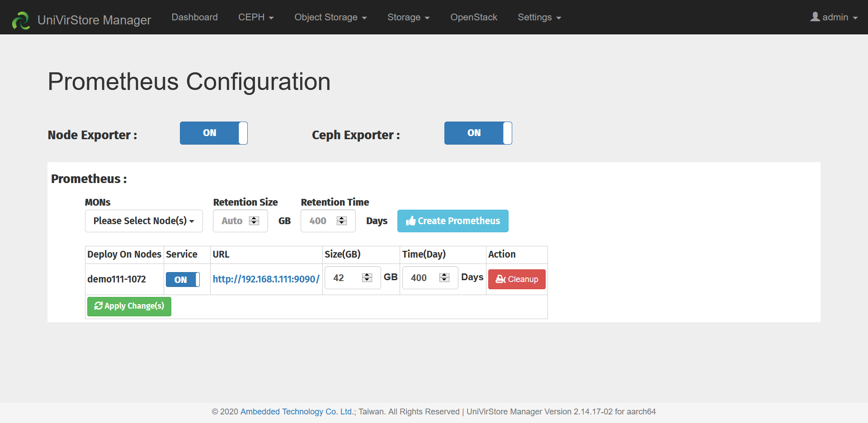Screen dimensions: 868x423
Task: Click the Retention Time label
Action: click(335, 202)
